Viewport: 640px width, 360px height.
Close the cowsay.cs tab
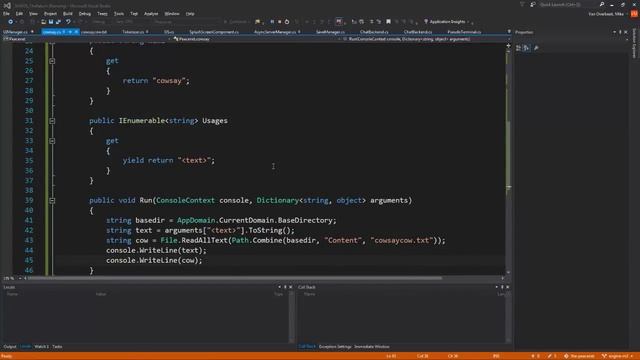[x=76, y=32]
